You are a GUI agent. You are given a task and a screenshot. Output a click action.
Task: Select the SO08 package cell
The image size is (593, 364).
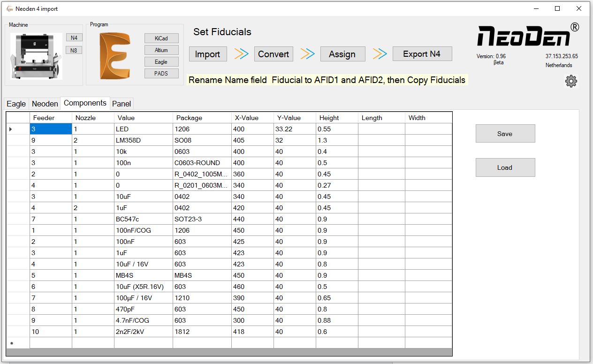[x=202, y=140]
